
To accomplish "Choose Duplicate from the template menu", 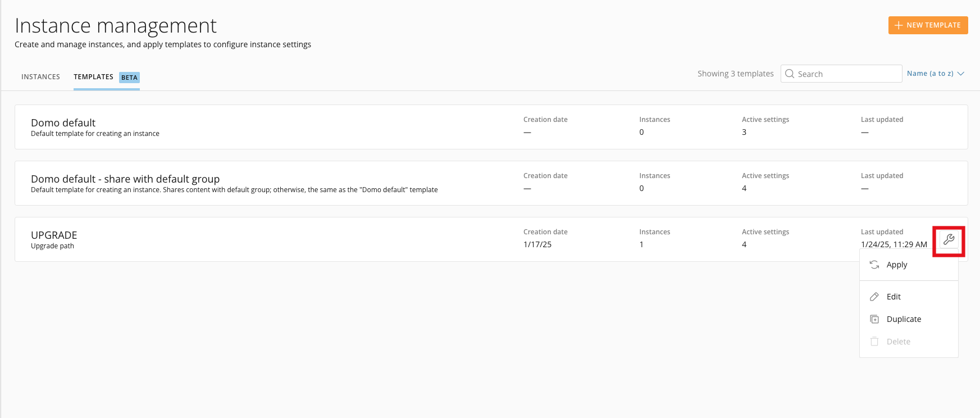I will pyautogui.click(x=909, y=319).
